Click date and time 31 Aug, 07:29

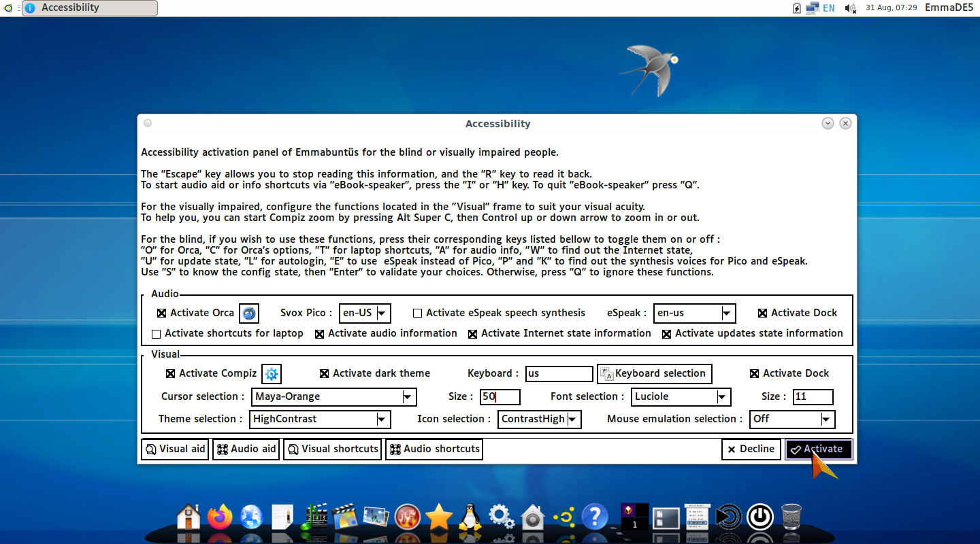[891, 8]
